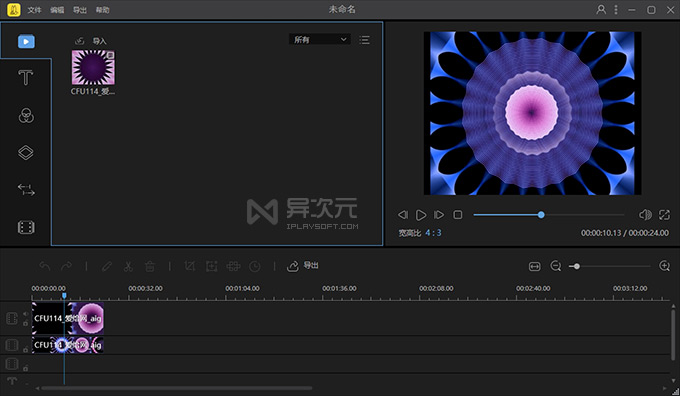
Task: Select the Media panel icon
Action: (26, 42)
